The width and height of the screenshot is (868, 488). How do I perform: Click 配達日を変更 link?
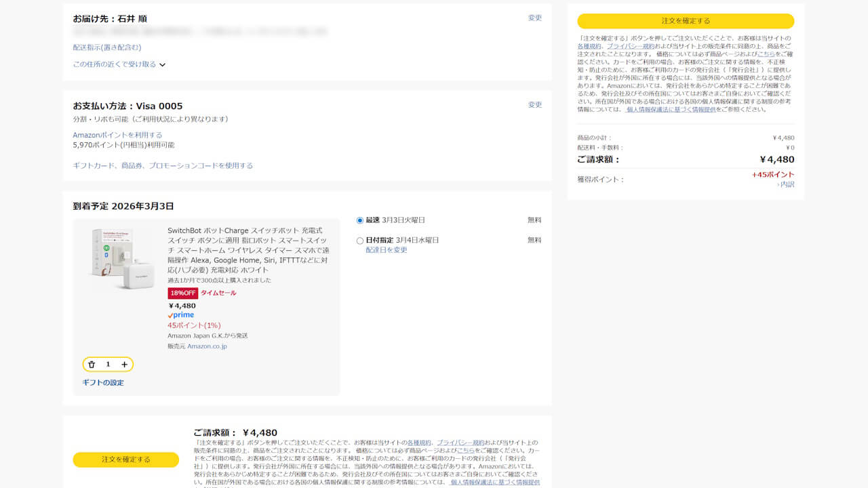click(387, 250)
